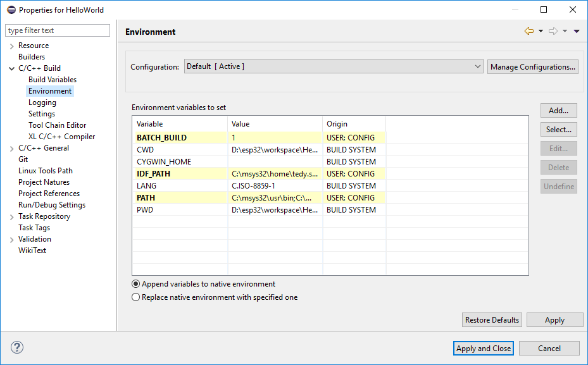
Task: Collapse the C/C++ Build tree node
Action: [x=11, y=68]
